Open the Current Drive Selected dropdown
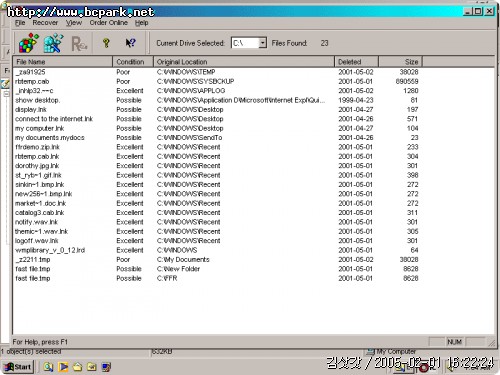This screenshot has height=375, width=500. 263,43
